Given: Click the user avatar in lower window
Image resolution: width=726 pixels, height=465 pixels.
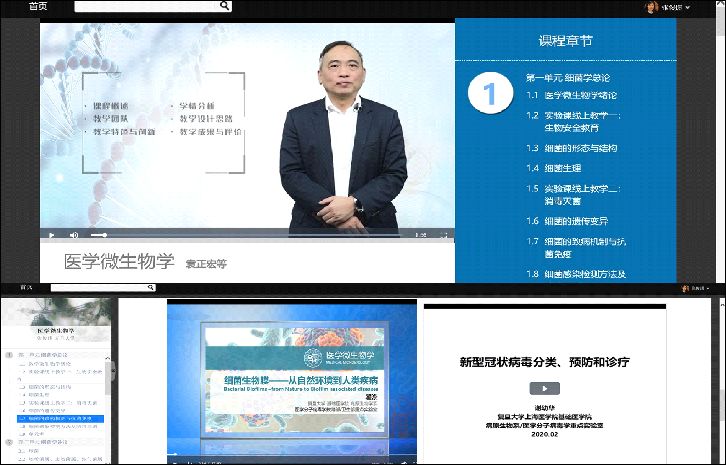Looking at the screenshot, I should (686, 288).
